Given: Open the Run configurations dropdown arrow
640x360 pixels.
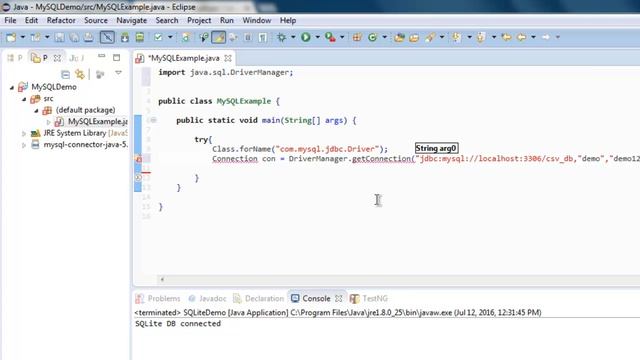Looking at the screenshot, I should [x=317, y=37].
